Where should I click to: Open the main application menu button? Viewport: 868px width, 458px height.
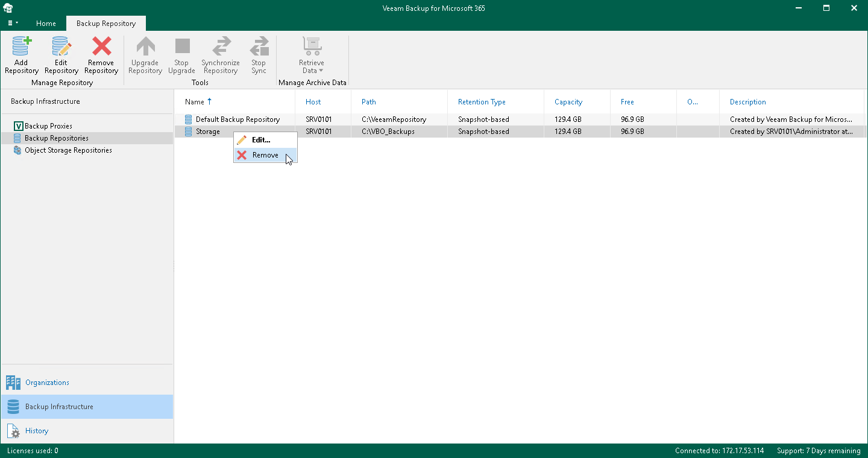pyautogui.click(x=13, y=23)
